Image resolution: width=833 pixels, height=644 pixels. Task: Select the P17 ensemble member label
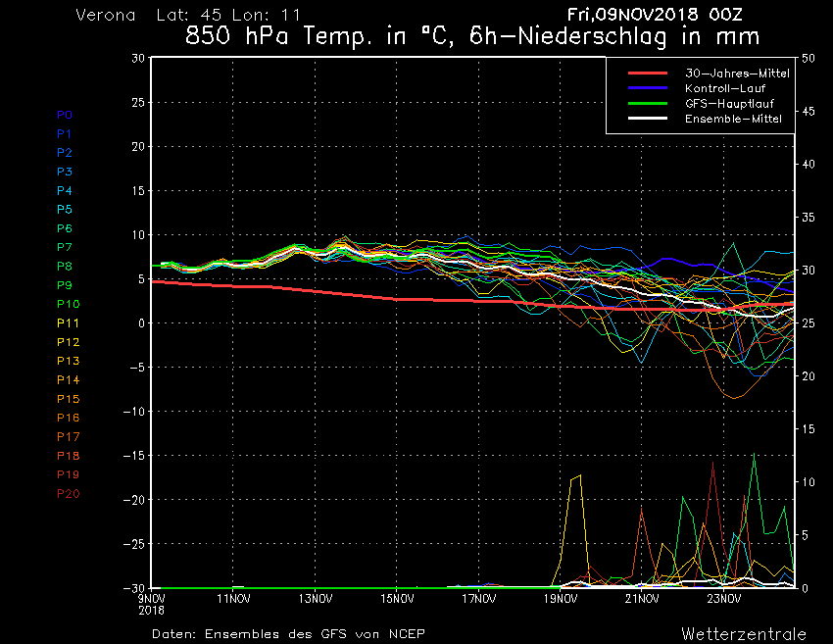tap(68, 437)
